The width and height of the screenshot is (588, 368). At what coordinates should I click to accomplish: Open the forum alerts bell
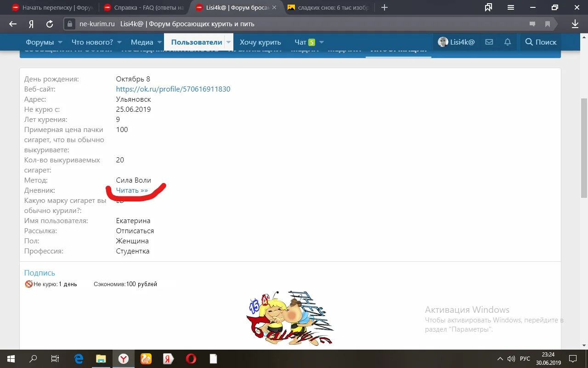tap(508, 42)
